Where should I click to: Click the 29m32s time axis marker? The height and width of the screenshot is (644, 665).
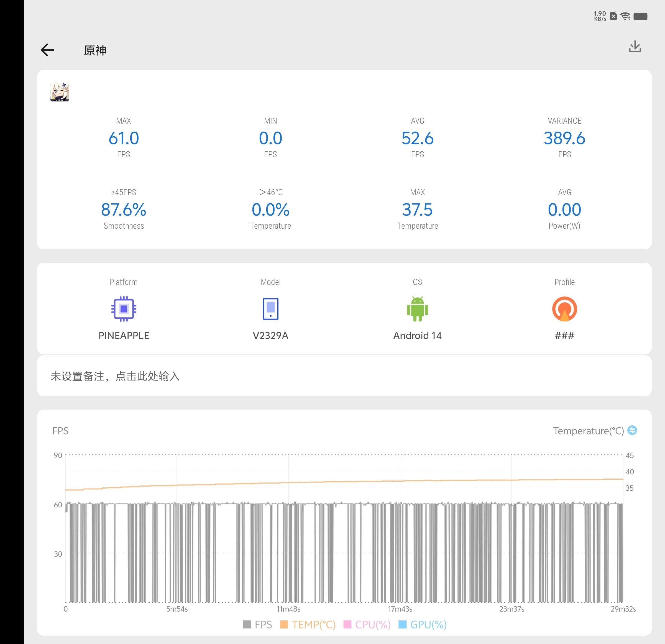click(623, 609)
